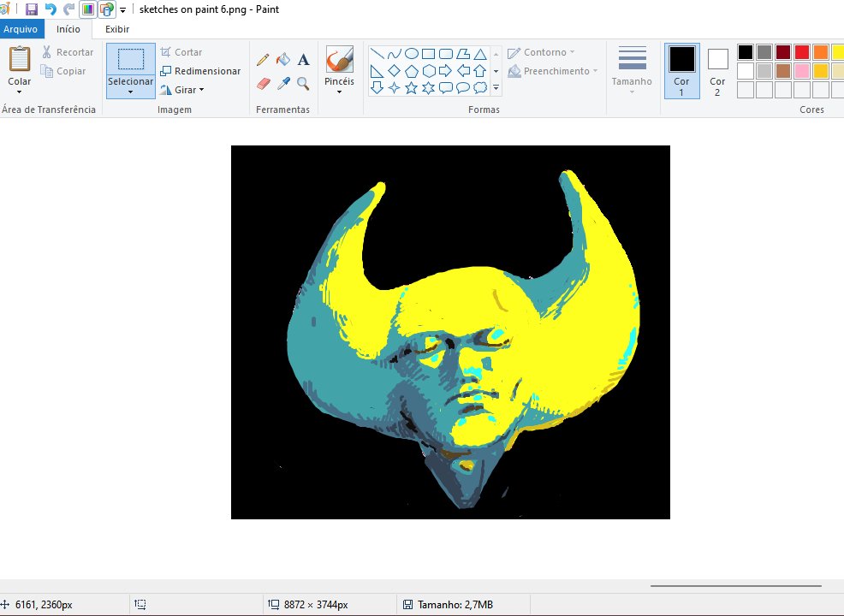844x616 pixels.
Task: Undo the last action in quick access toolbar
Action: point(50,9)
